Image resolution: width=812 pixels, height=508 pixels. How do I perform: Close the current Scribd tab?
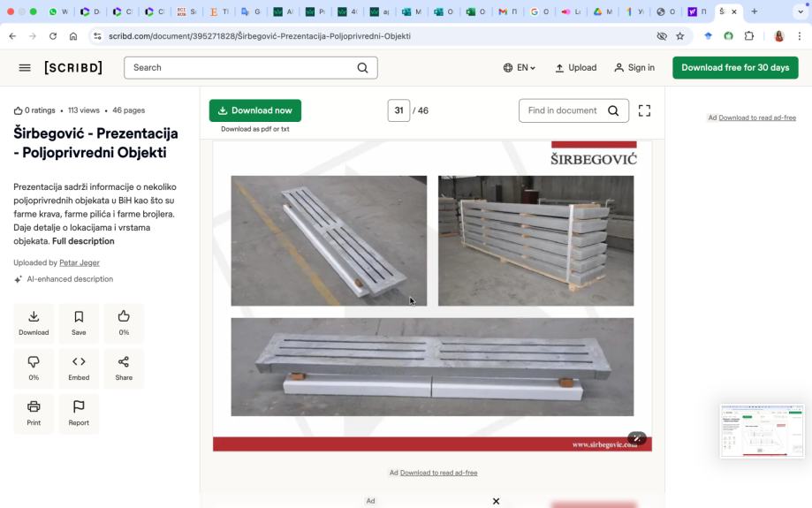733,11
